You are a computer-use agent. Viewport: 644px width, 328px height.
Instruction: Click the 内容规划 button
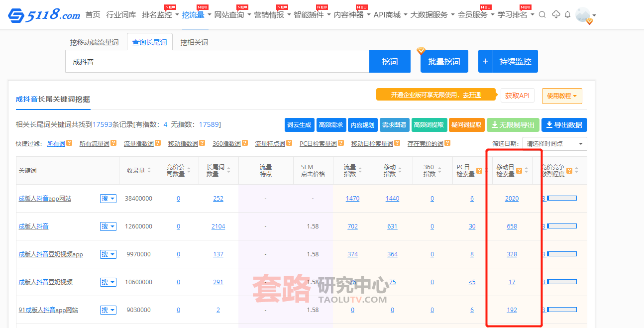pos(363,125)
